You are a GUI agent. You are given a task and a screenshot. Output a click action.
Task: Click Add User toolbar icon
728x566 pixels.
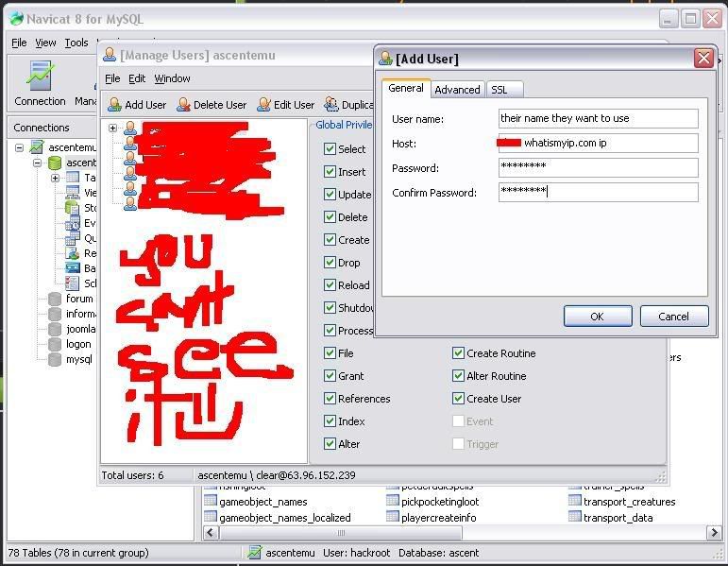pos(137,105)
